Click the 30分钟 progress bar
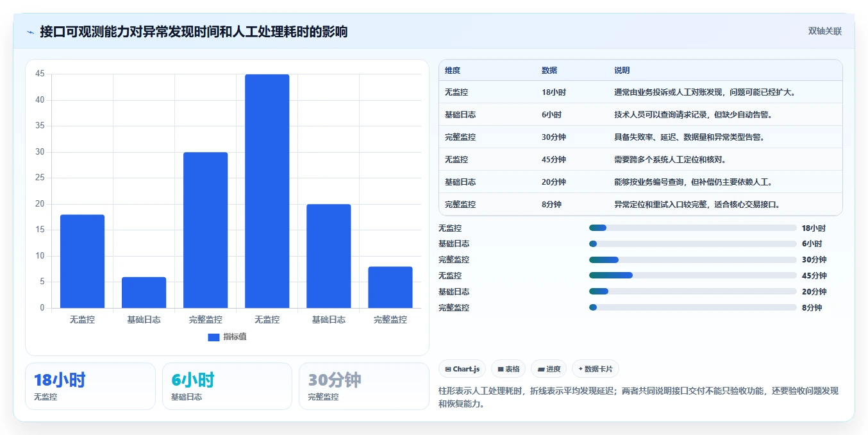Image resolution: width=868 pixels, height=435 pixels. (692, 260)
